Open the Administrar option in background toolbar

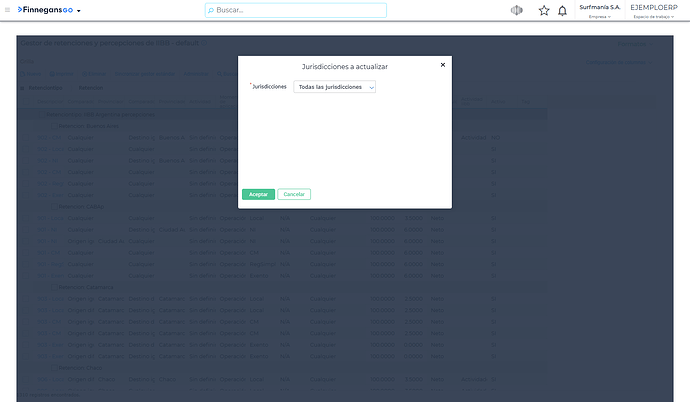click(196, 74)
